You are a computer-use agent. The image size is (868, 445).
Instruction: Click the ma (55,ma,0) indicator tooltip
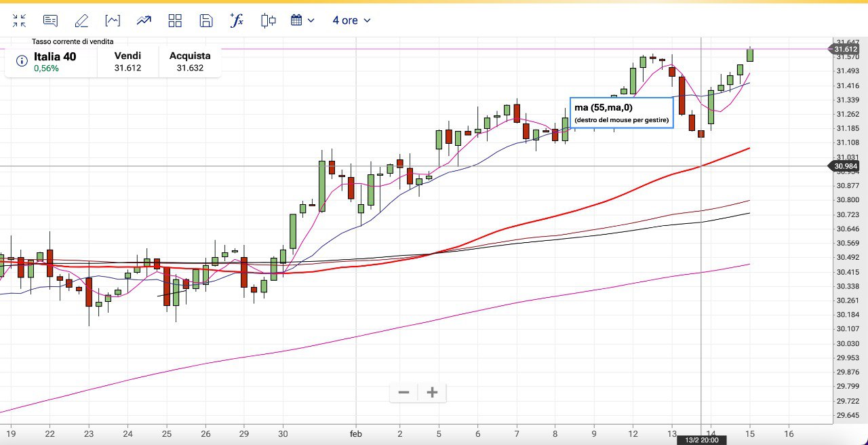[x=621, y=113]
